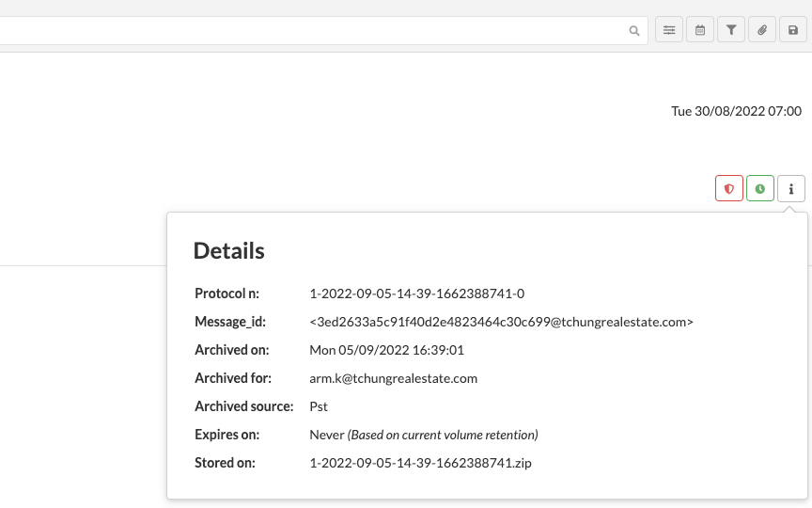Click the Details heading
Screen dimensions: 812x508
point(229,250)
